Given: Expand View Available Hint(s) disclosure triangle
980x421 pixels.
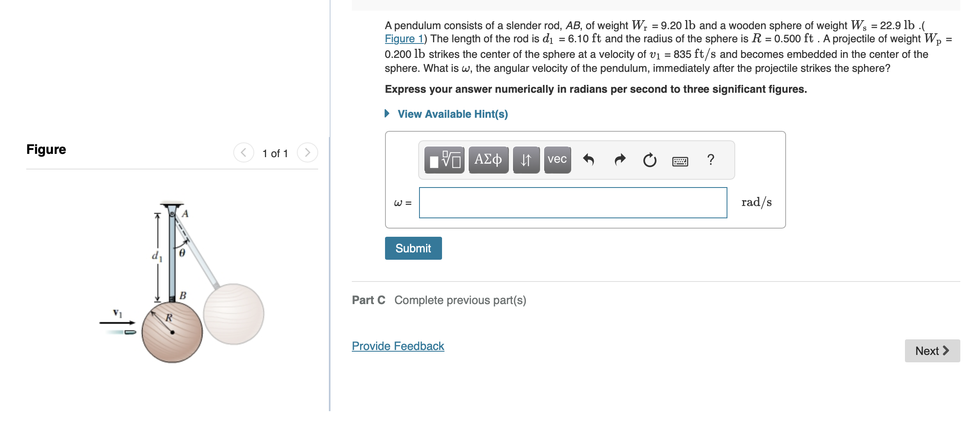Looking at the screenshot, I should pyautogui.click(x=387, y=114).
